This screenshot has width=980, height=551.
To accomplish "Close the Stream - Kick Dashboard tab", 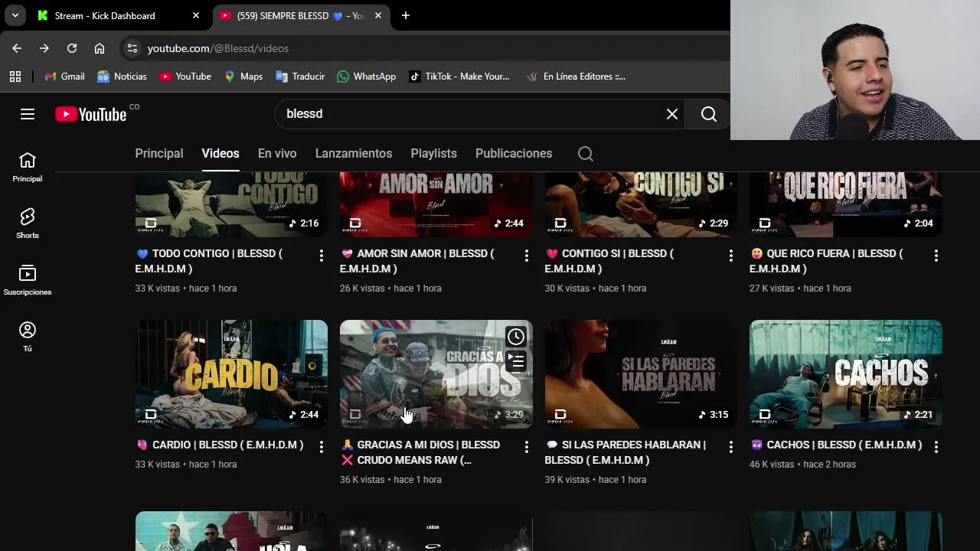I will click(196, 15).
